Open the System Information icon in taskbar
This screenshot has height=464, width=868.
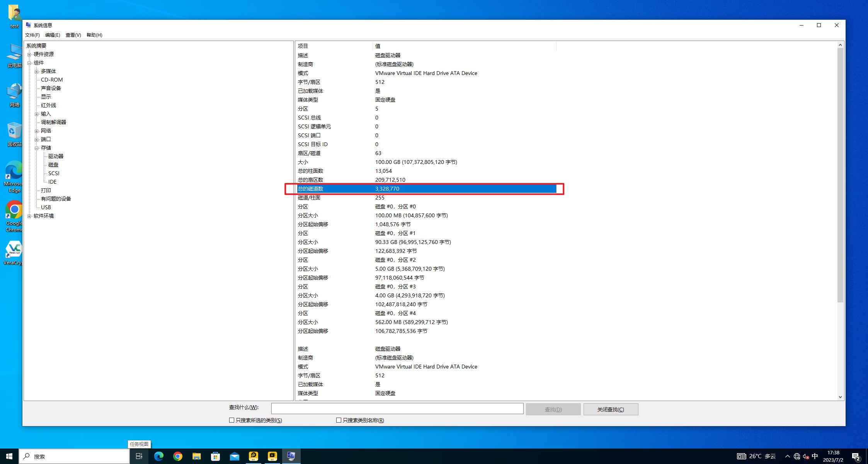291,456
